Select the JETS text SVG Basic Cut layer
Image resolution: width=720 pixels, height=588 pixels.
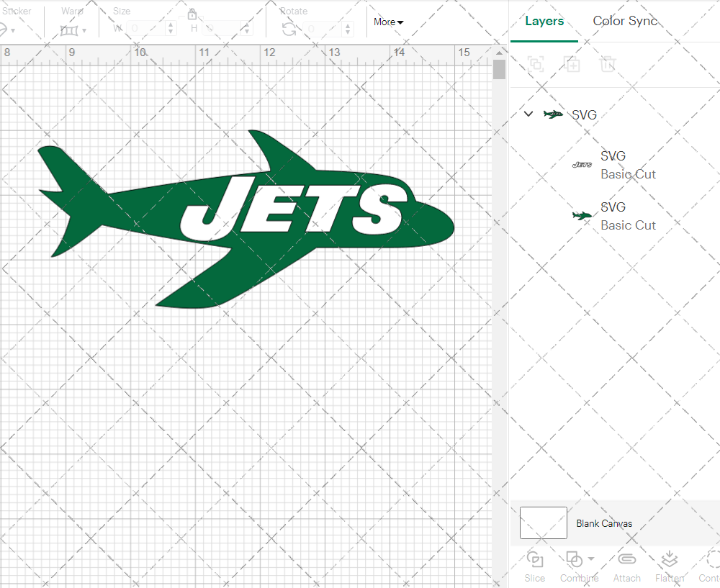click(x=615, y=166)
